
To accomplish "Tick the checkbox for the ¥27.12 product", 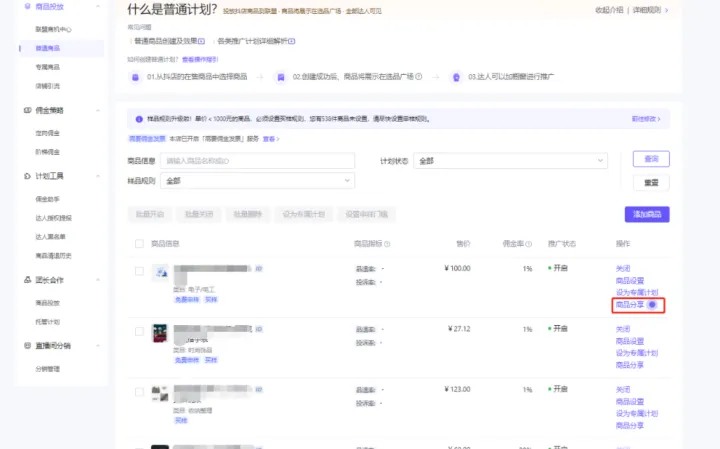I will click(x=140, y=331).
